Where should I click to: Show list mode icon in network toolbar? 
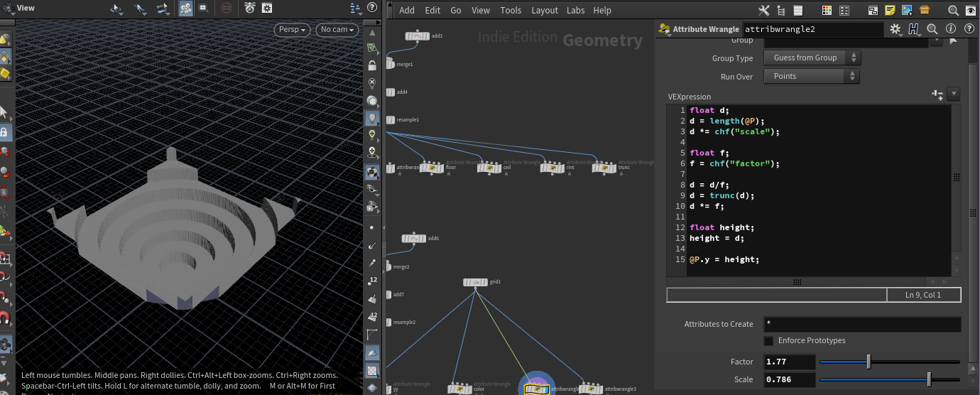click(x=797, y=10)
